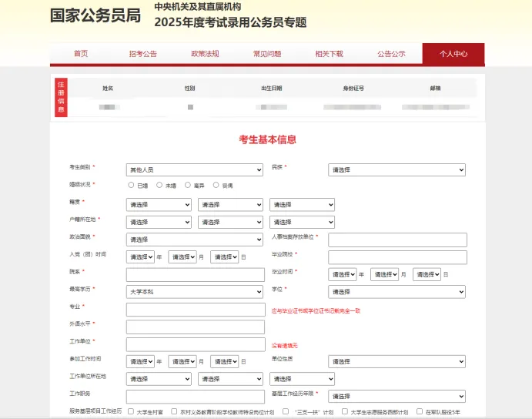This screenshot has width=532, height=419.
Task: Open the 首页 home tab
Action: point(81,54)
